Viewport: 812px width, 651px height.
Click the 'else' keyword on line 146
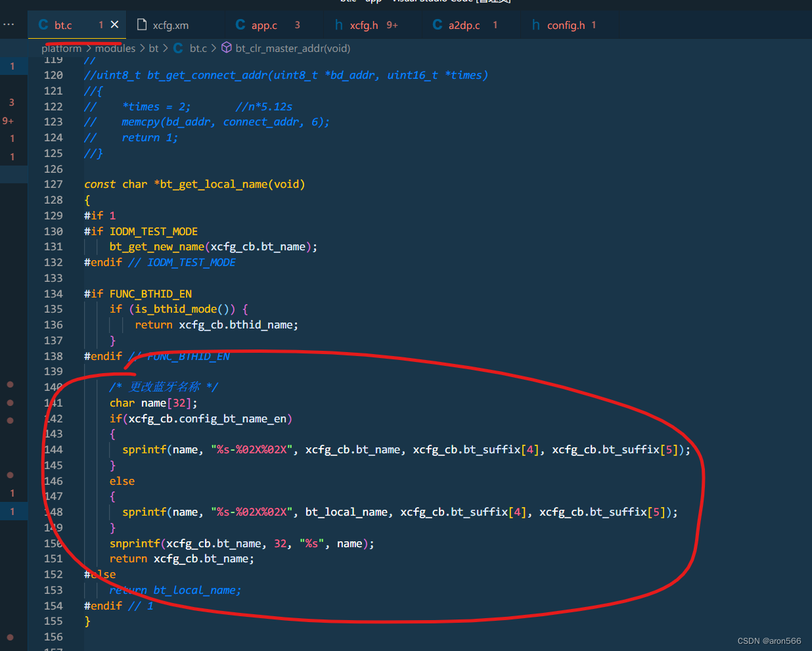[x=122, y=482]
